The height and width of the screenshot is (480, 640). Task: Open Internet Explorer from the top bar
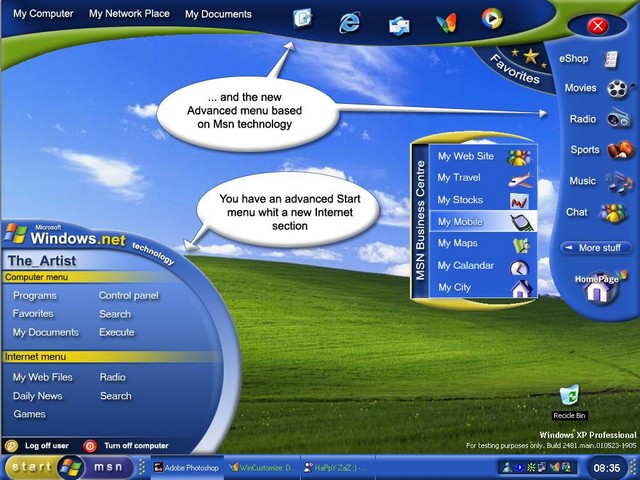(x=350, y=22)
